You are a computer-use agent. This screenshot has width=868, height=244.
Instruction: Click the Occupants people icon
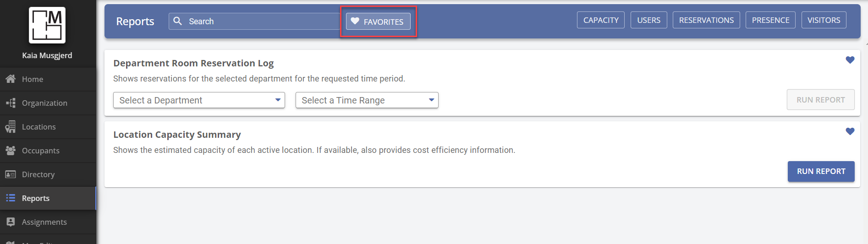click(x=11, y=150)
